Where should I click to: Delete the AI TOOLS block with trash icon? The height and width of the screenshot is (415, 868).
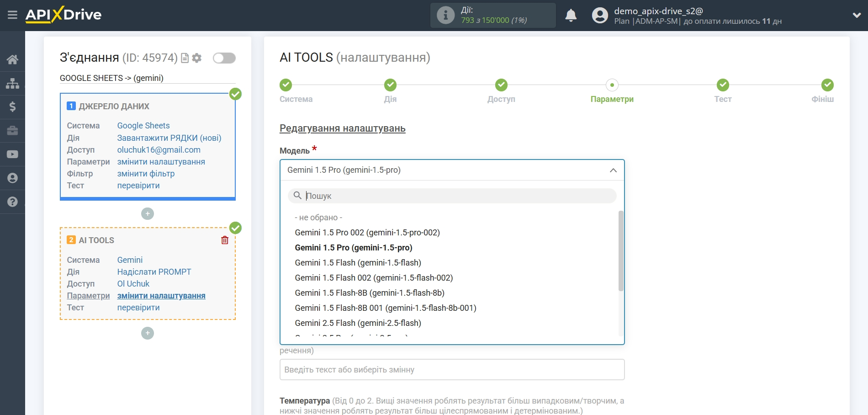(x=225, y=240)
